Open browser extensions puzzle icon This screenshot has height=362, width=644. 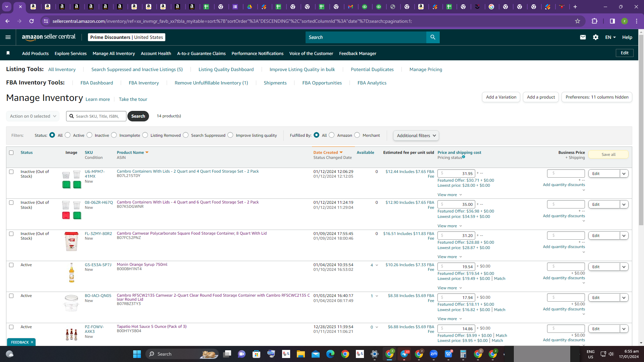tap(595, 21)
